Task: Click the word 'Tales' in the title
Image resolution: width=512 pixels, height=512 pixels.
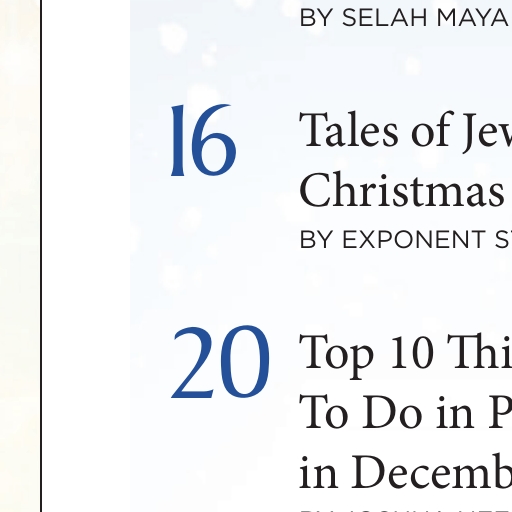Action: pyautogui.click(x=349, y=130)
